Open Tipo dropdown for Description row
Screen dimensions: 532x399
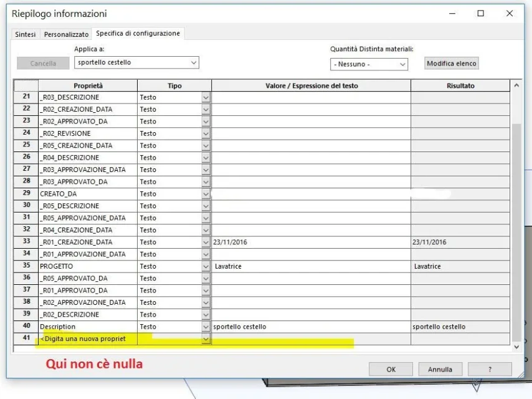[206, 327]
